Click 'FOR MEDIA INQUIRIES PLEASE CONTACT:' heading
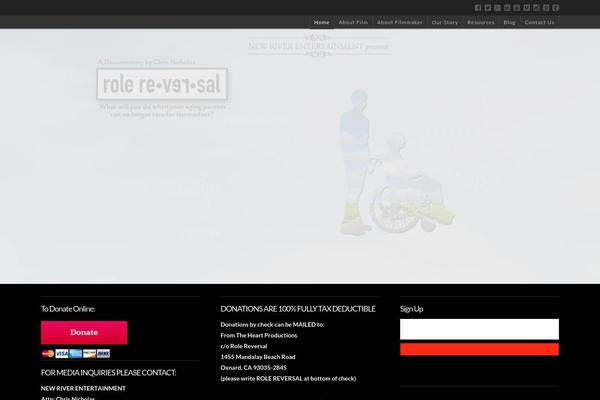Image resolution: width=600 pixels, height=400 pixels. click(109, 372)
